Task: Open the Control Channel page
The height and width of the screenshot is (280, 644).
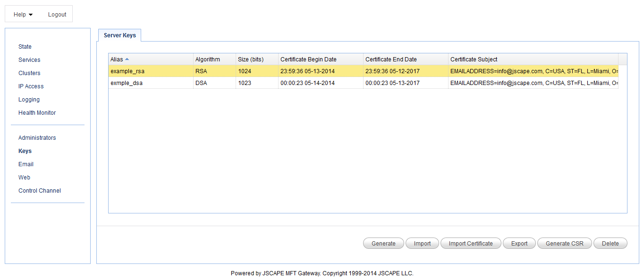Action: point(40,191)
